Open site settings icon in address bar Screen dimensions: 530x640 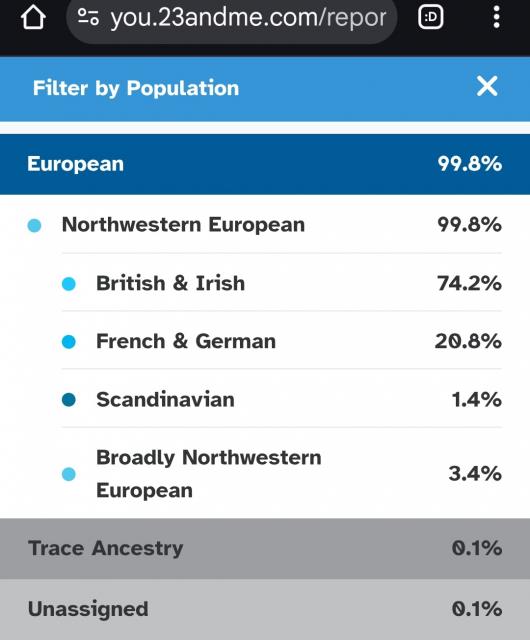(88, 17)
